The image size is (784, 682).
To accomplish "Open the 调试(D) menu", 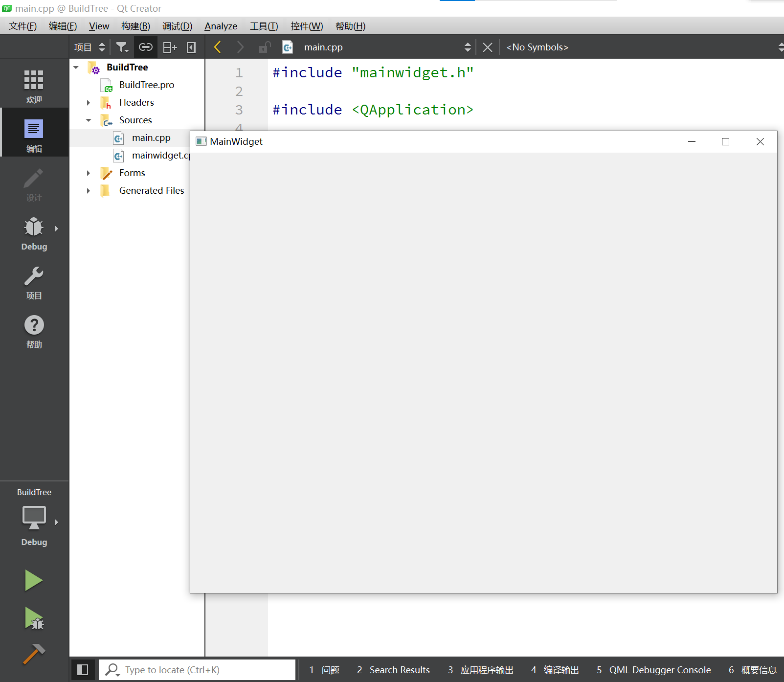I will pos(178,26).
